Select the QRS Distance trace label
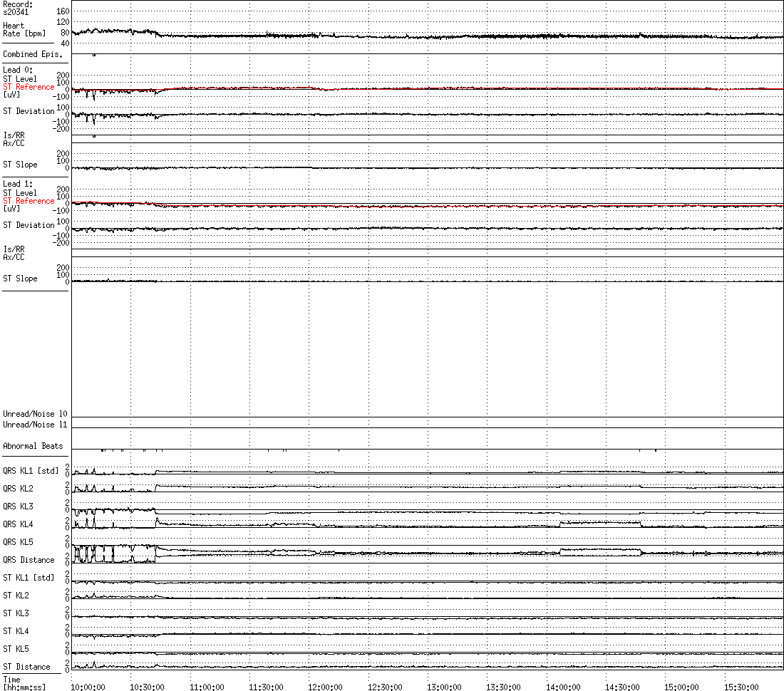This screenshot has height=691, width=784. pyautogui.click(x=29, y=560)
